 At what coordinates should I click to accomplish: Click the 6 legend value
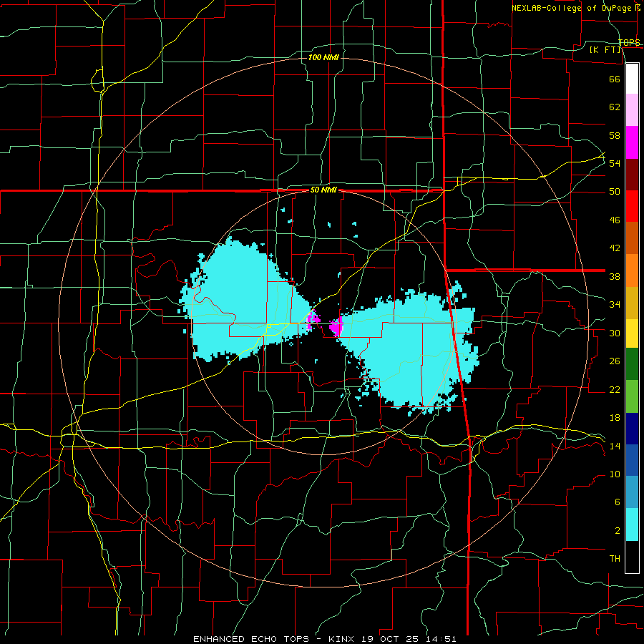(x=617, y=502)
